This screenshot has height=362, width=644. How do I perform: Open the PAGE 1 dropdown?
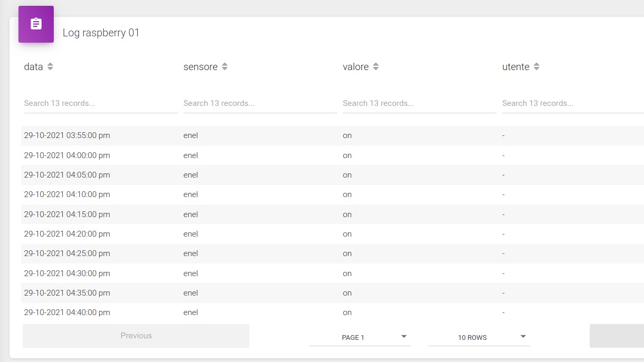click(360, 337)
